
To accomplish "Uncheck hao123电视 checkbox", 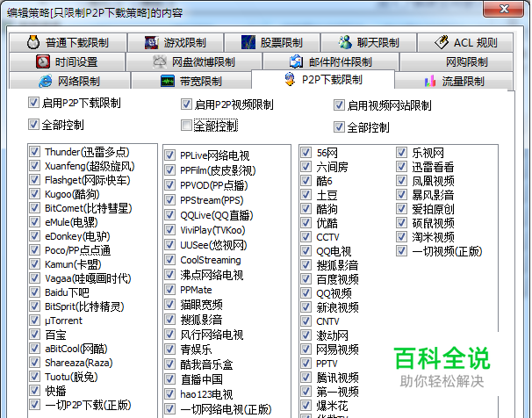I will point(169,394).
